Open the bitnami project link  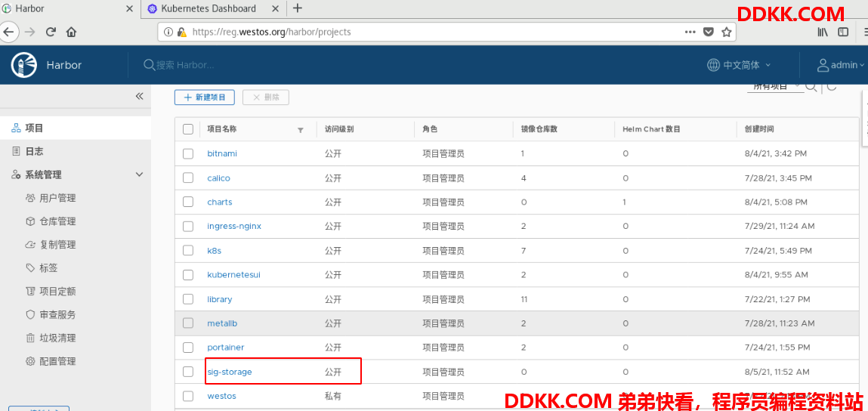222,153
